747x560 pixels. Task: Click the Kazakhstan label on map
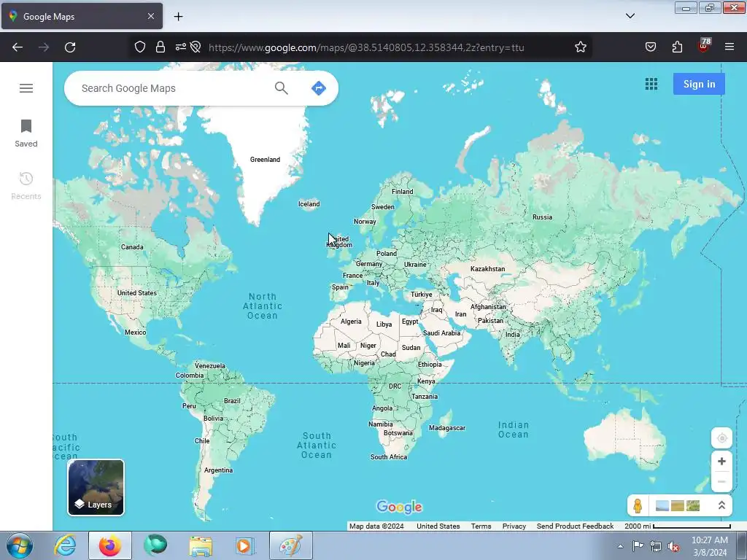click(x=487, y=269)
